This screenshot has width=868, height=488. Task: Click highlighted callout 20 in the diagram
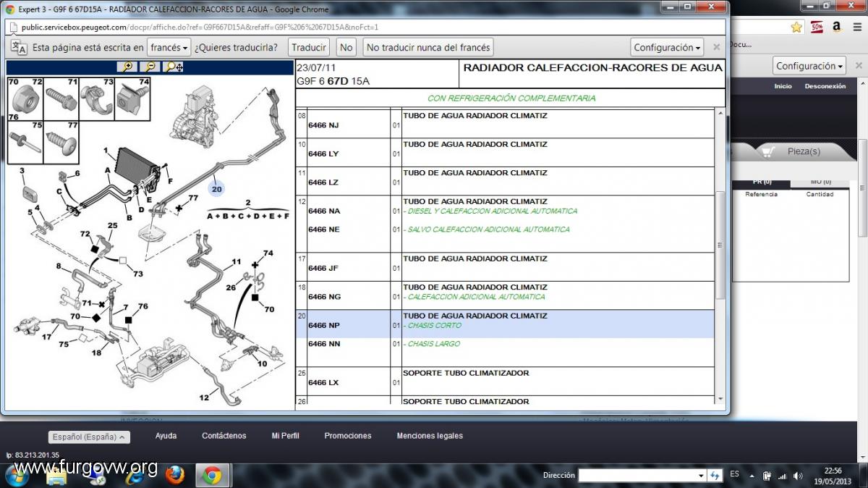click(217, 188)
